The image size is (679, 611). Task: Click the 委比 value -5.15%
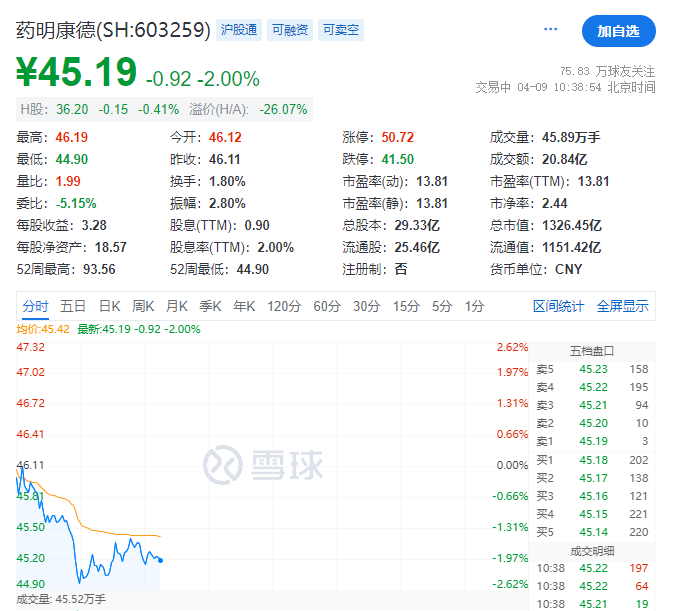pyautogui.click(x=76, y=204)
